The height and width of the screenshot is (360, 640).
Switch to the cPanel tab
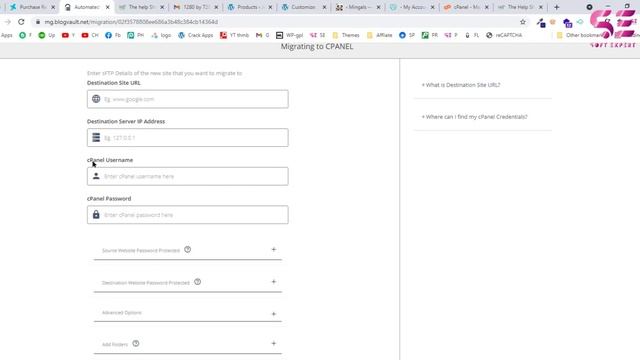tap(466, 7)
